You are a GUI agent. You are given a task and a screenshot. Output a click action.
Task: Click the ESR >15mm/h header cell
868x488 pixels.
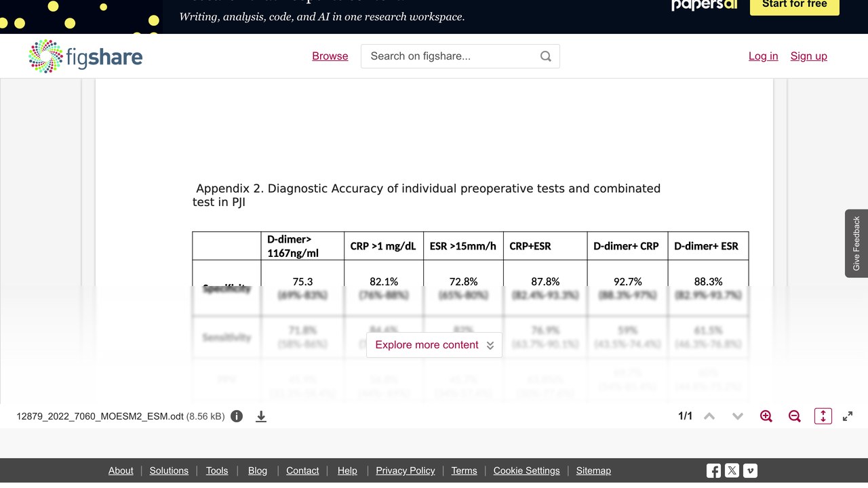coord(463,246)
